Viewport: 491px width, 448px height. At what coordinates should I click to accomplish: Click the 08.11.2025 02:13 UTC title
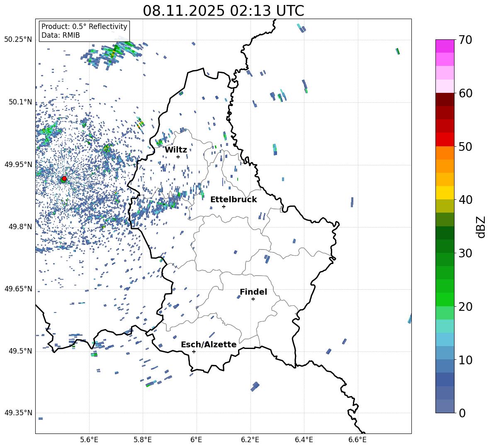point(223,11)
